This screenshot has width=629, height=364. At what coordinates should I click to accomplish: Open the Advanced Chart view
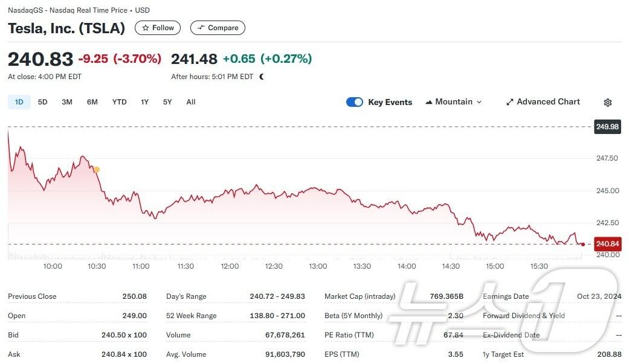tap(543, 102)
